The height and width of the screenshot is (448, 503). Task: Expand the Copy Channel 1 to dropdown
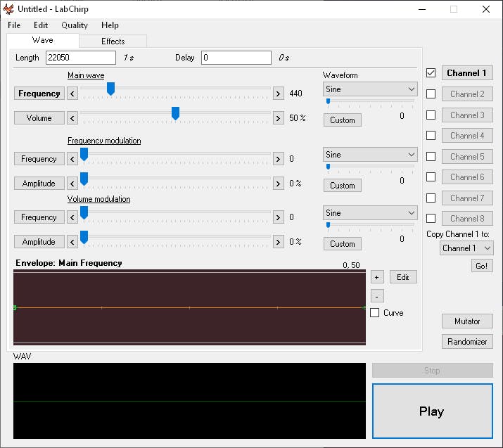pos(466,248)
